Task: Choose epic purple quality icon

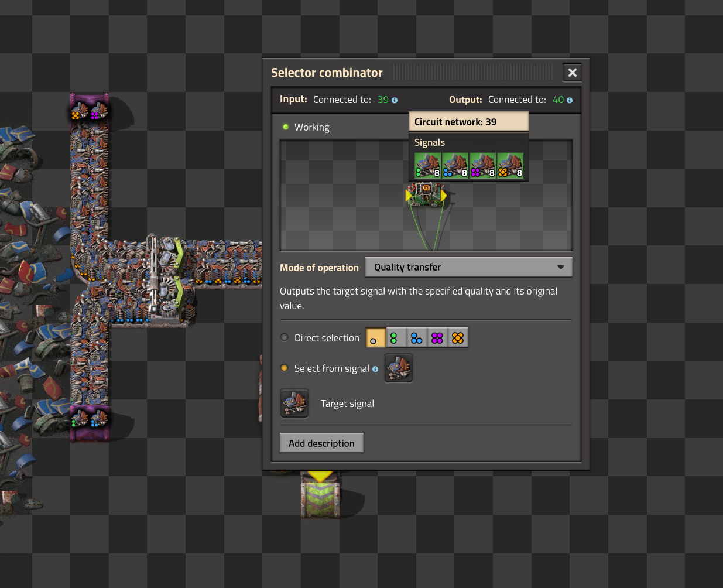Action: (x=437, y=338)
